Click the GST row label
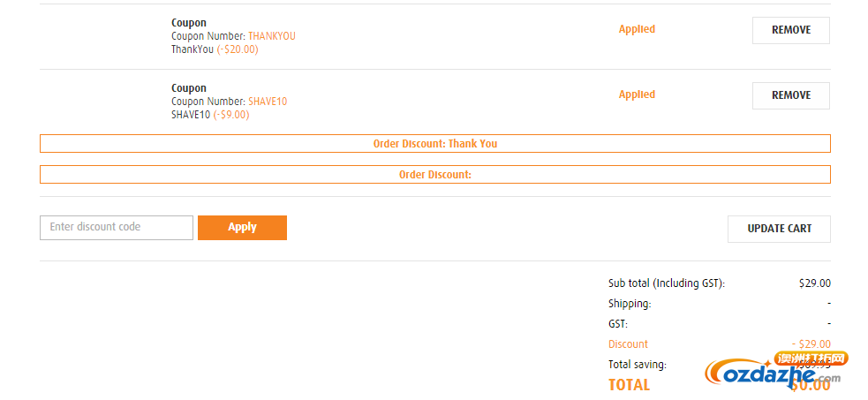868x400 pixels. click(x=618, y=324)
